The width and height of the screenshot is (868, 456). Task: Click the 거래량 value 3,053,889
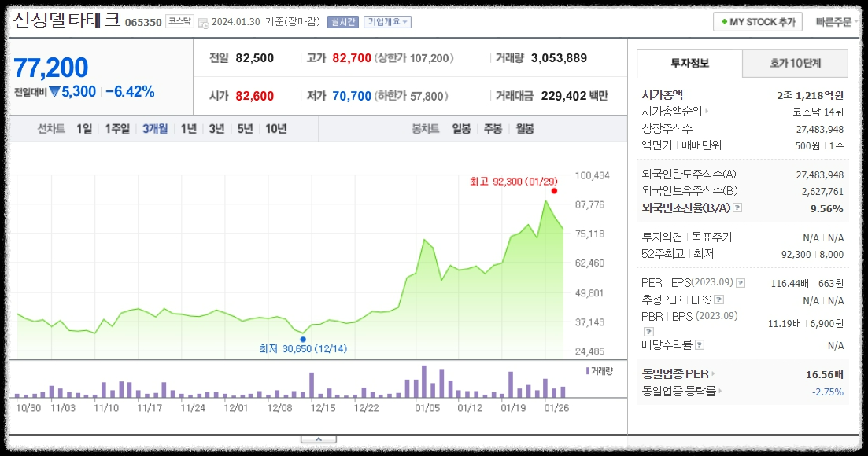click(x=559, y=58)
